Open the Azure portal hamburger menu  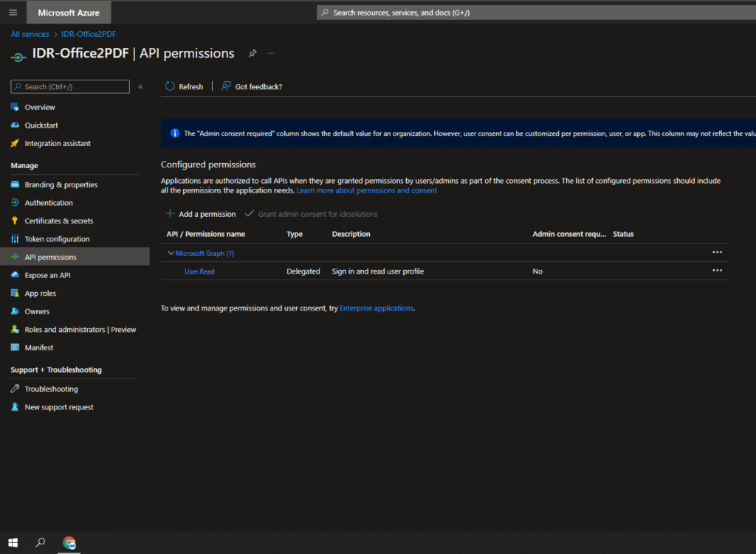tap(12, 12)
